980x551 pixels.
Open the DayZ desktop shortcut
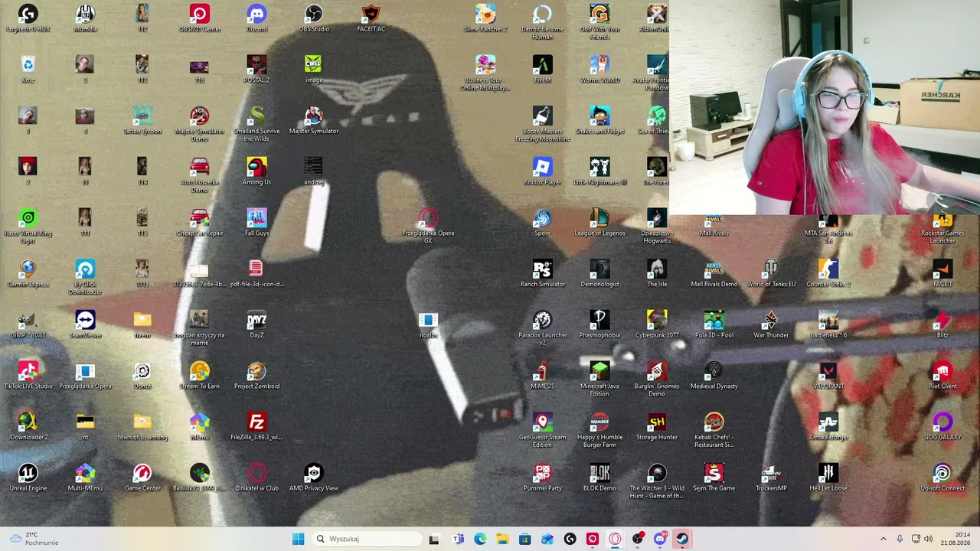tap(256, 325)
